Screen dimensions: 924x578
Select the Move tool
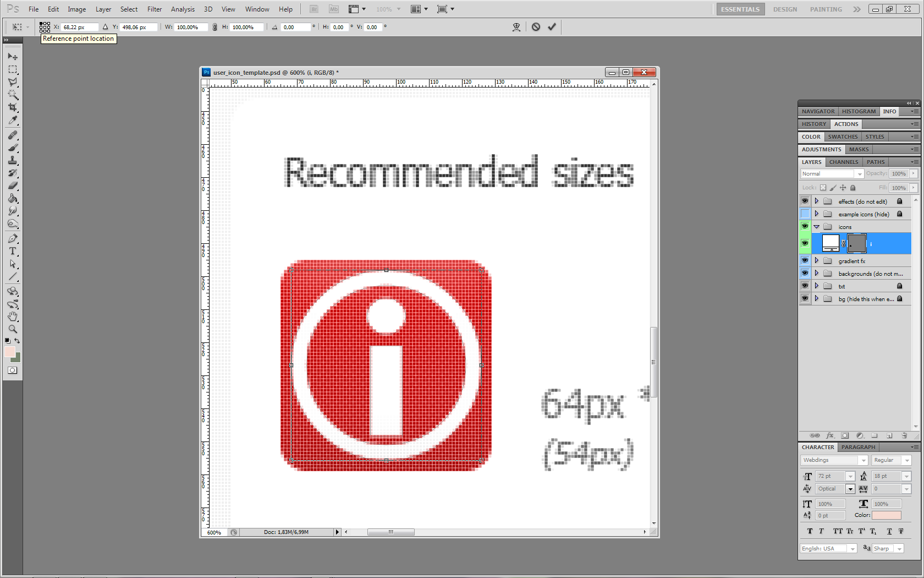point(13,56)
